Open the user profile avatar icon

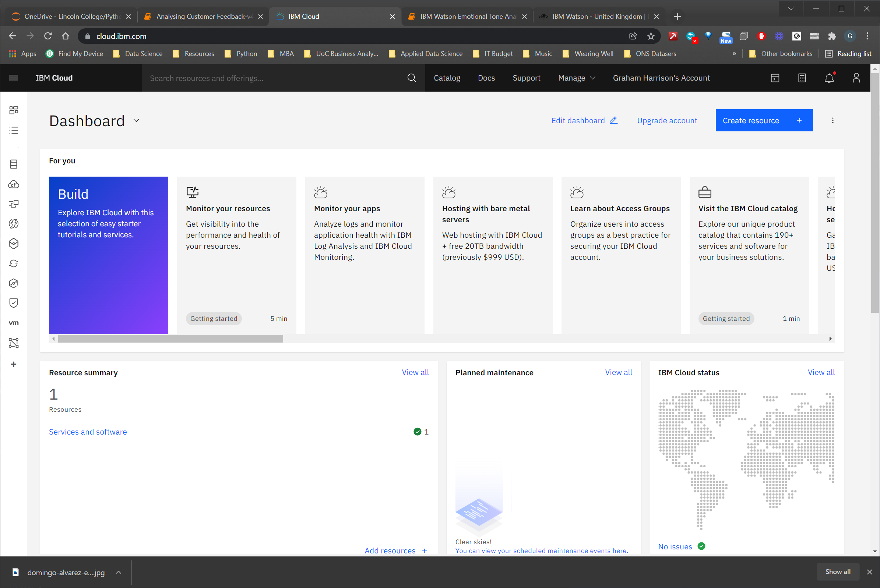tap(856, 78)
